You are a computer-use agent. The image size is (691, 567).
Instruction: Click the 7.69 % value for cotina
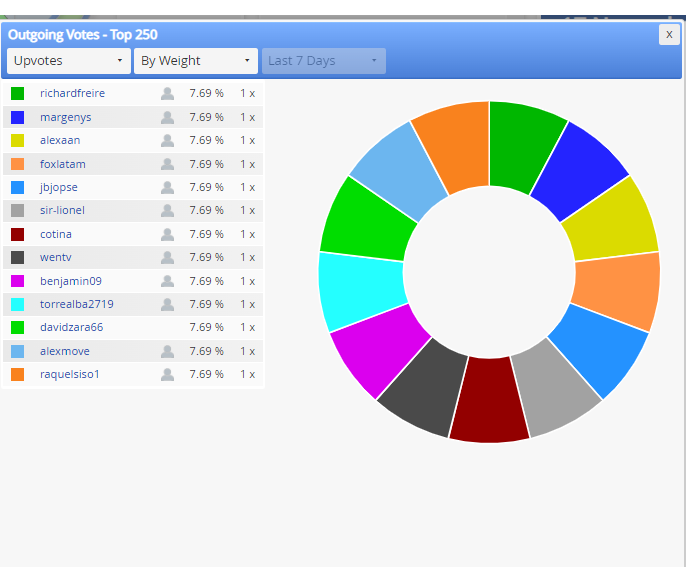[x=206, y=234]
